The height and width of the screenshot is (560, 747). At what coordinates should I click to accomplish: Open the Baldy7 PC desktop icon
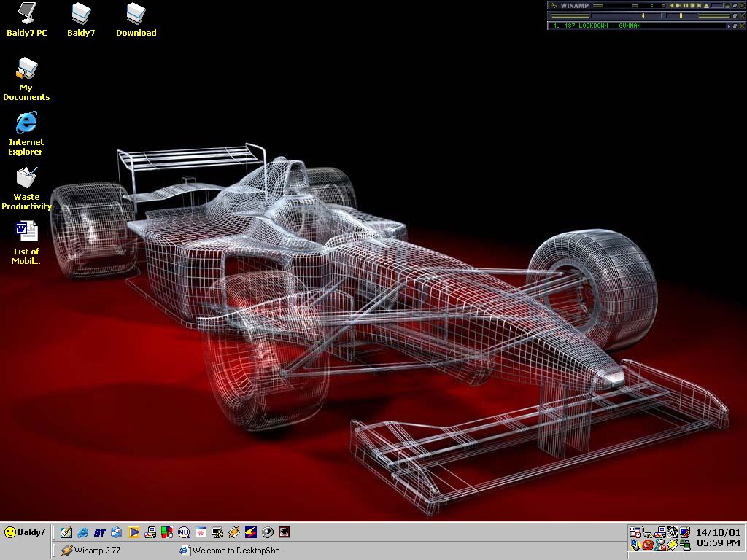26,13
